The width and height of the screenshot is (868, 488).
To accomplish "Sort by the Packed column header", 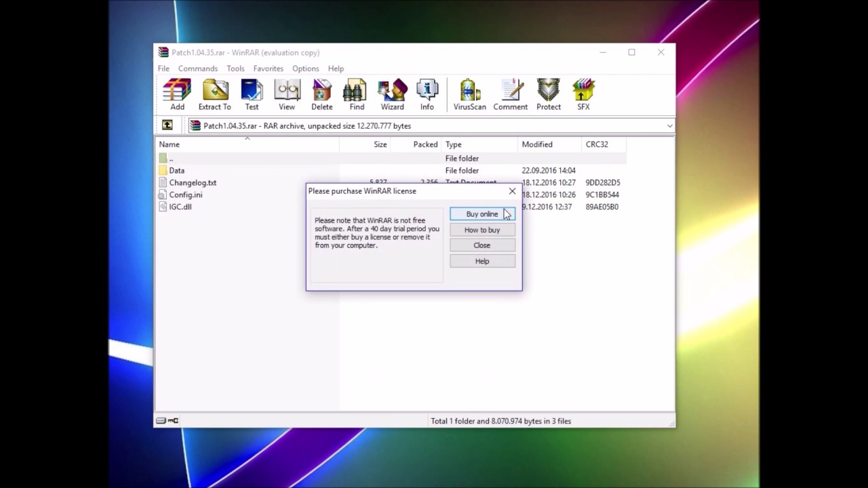I will [x=416, y=144].
